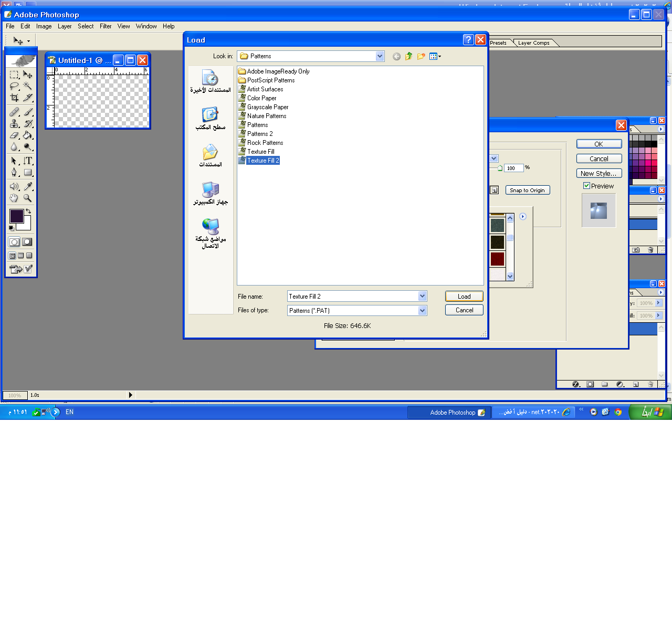Switch to the Layer Comps tab

click(x=533, y=43)
